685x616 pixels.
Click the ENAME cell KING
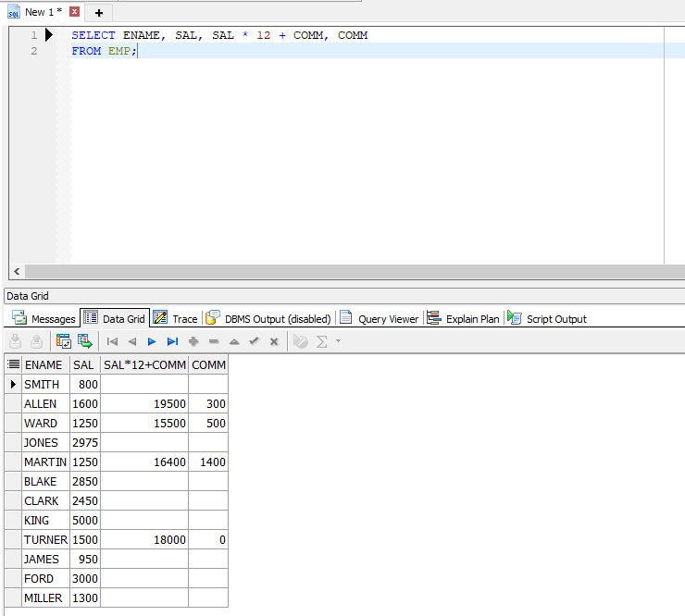(x=46, y=521)
